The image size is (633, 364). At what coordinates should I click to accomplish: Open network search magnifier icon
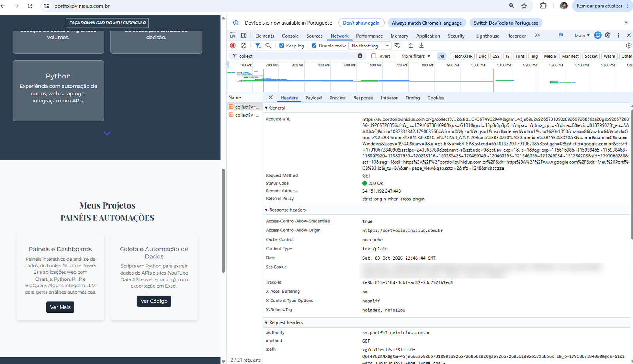[x=268, y=45]
